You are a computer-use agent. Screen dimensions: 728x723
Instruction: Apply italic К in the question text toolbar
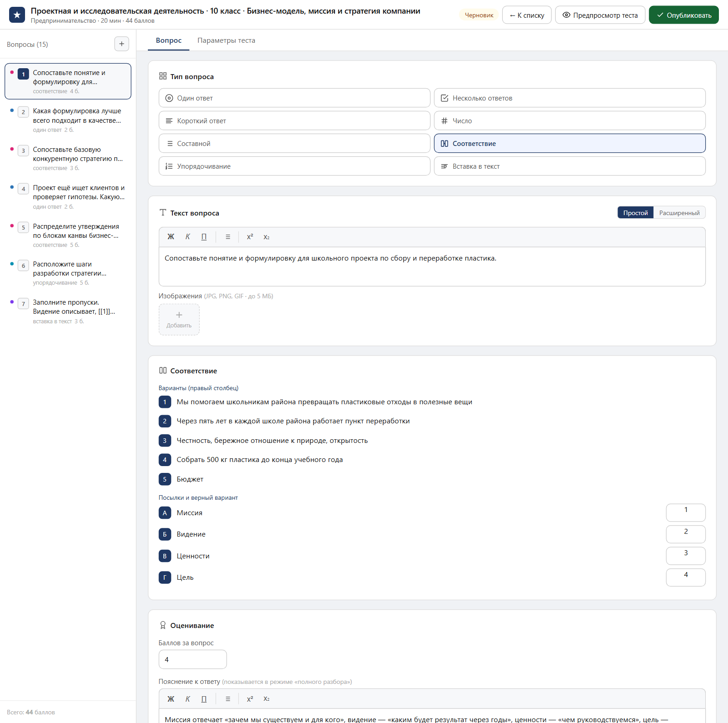pos(187,237)
